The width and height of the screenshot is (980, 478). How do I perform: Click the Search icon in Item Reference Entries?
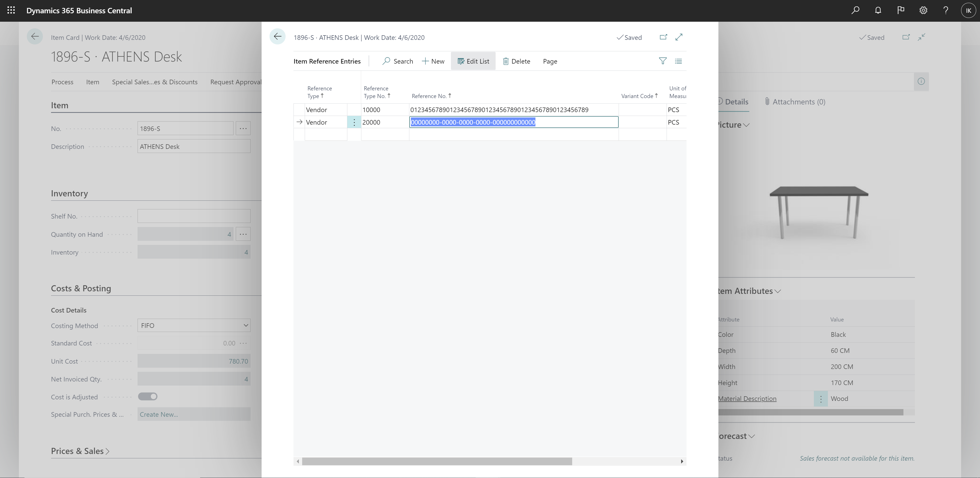(386, 61)
